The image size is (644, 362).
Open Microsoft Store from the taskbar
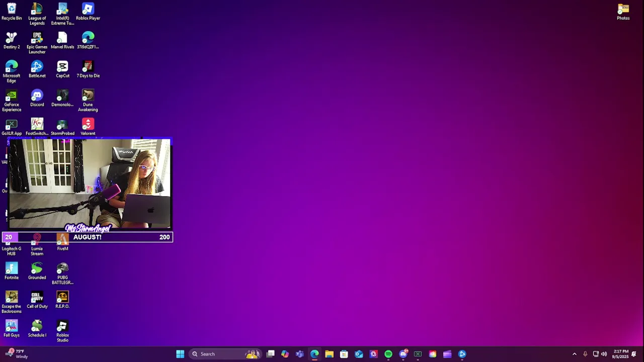(x=344, y=354)
